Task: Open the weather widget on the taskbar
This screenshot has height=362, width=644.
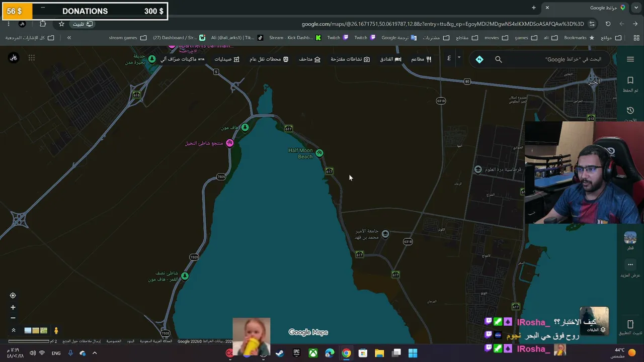Action: coord(623,353)
